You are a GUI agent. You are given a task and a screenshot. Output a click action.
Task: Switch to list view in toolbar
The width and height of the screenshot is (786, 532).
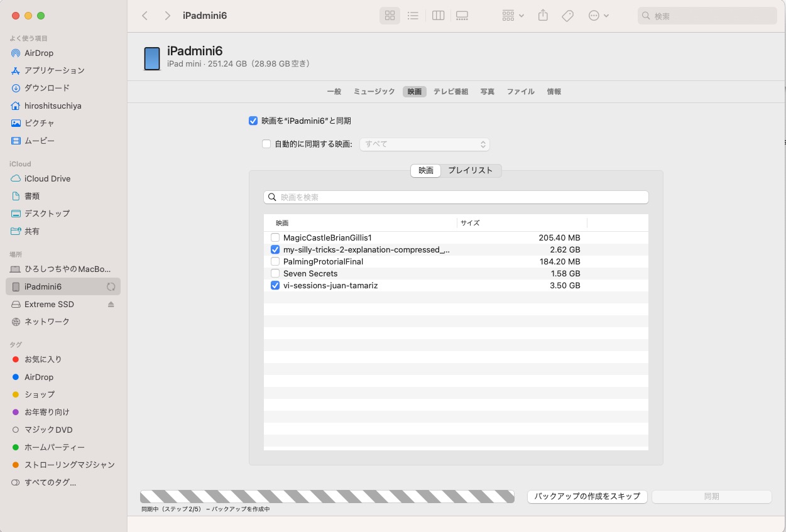click(413, 16)
